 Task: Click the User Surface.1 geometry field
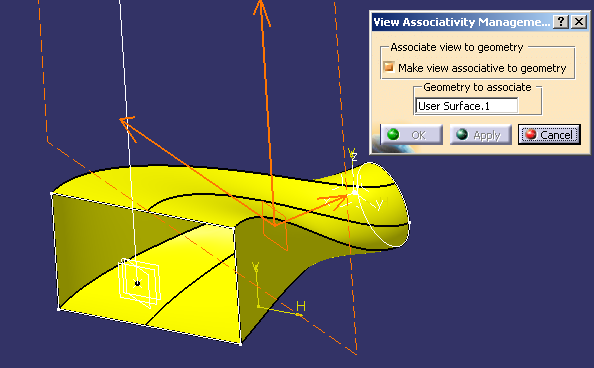(x=467, y=106)
